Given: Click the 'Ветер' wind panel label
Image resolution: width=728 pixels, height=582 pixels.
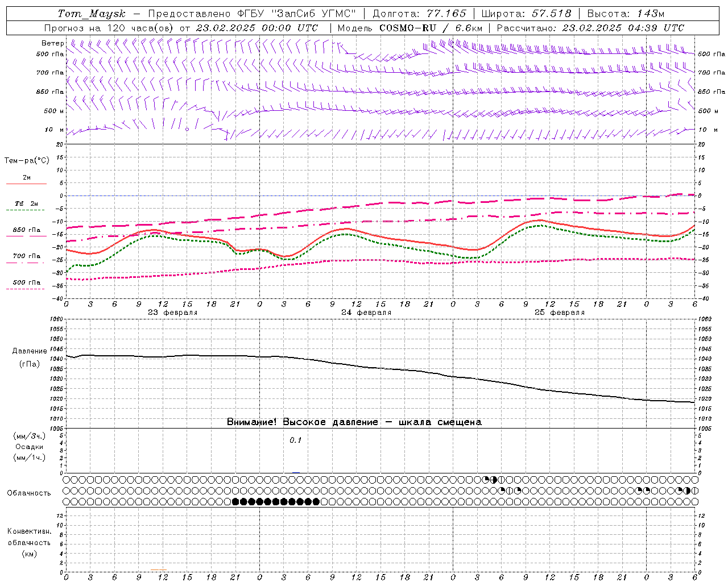Looking at the screenshot, I should (53, 43).
